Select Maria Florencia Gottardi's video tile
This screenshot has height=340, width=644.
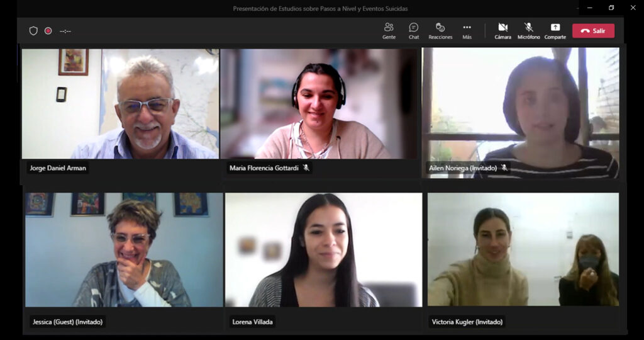(x=319, y=104)
